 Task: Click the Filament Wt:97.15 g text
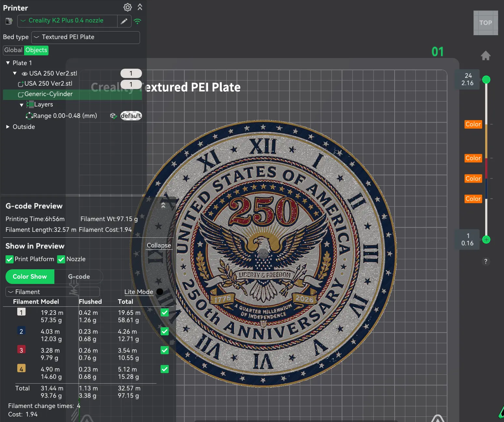click(109, 219)
